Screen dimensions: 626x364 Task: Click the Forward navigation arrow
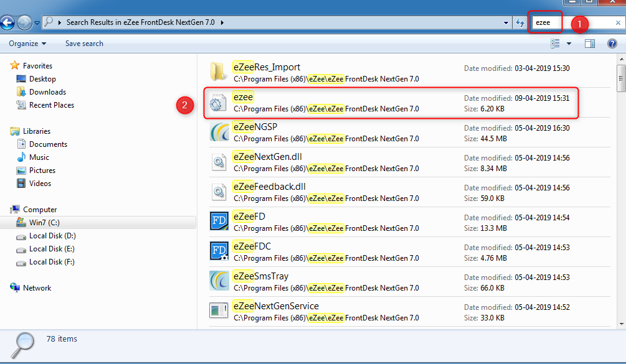24,23
